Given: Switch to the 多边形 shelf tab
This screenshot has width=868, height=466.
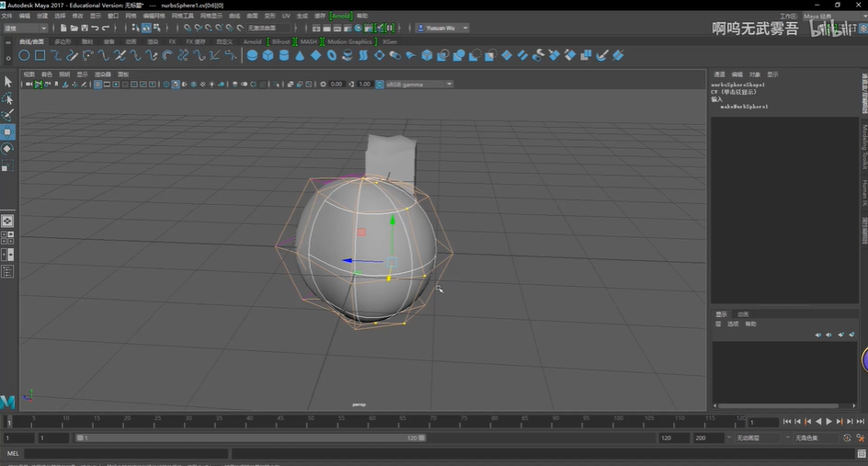Looking at the screenshot, I should pyautogui.click(x=63, y=41).
